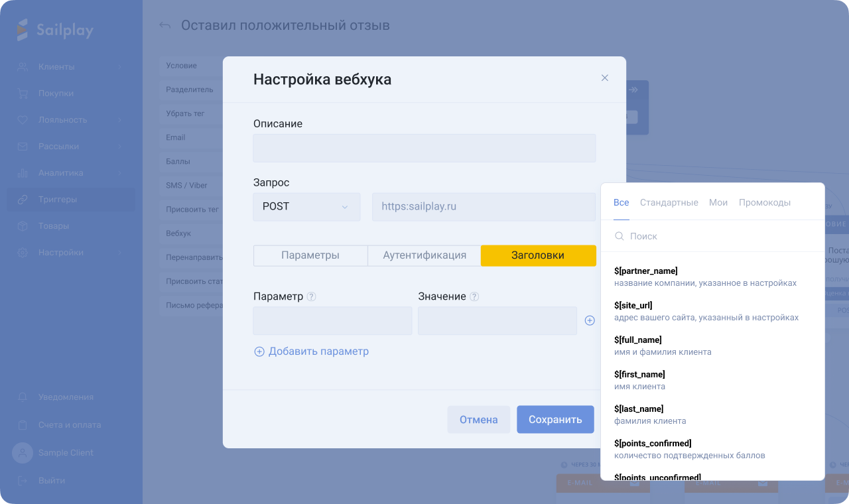Click the back arrow next to page title
This screenshot has width=849, height=504.
tap(164, 26)
